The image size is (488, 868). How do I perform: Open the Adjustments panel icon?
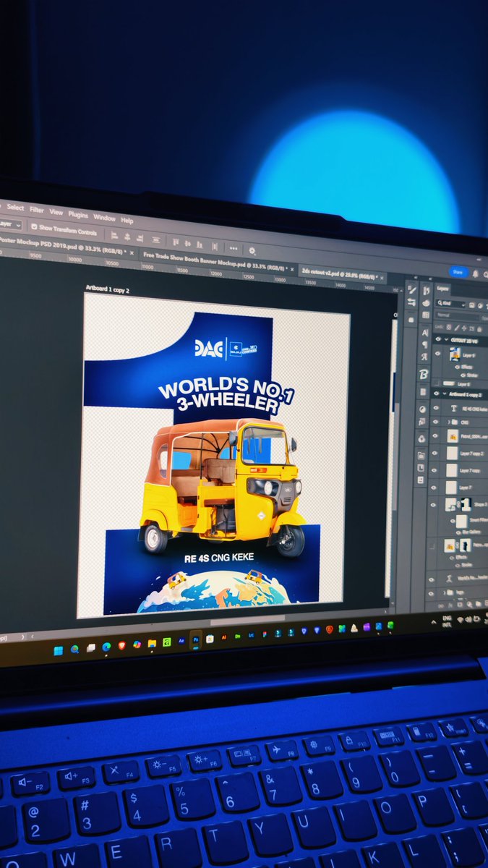click(x=422, y=409)
